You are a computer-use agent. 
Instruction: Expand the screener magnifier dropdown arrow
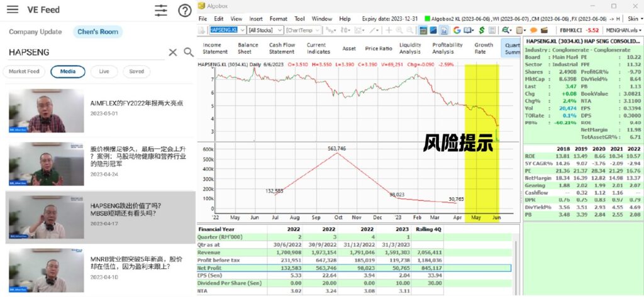pyautogui.click(x=511, y=30)
